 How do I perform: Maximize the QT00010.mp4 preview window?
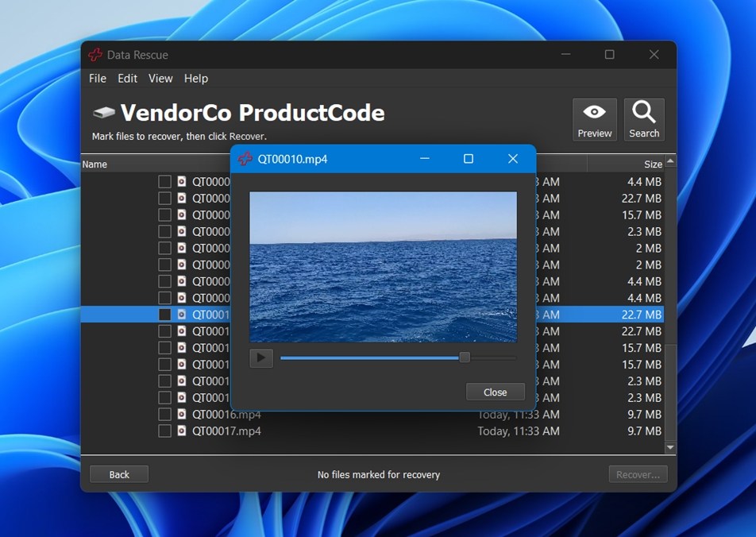[x=469, y=159]
